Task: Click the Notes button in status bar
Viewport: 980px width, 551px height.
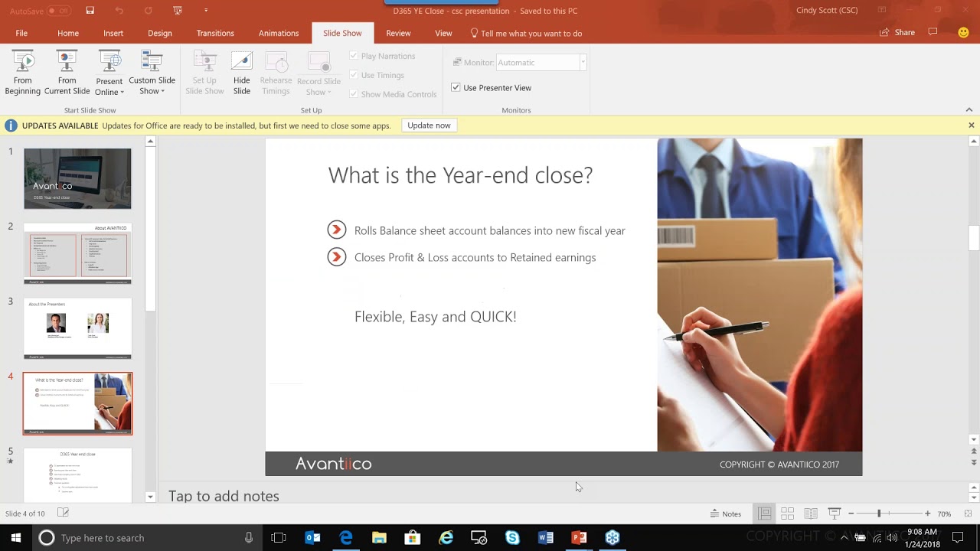Action: coord(726,514)
